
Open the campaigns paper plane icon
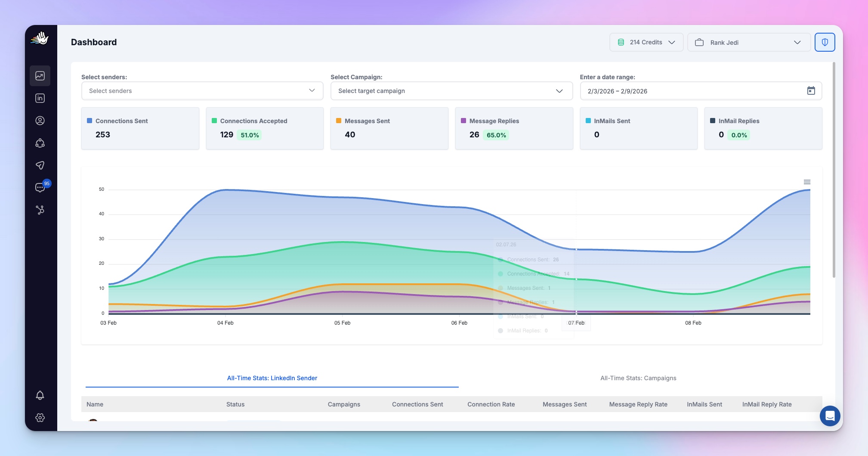(40, 165)
